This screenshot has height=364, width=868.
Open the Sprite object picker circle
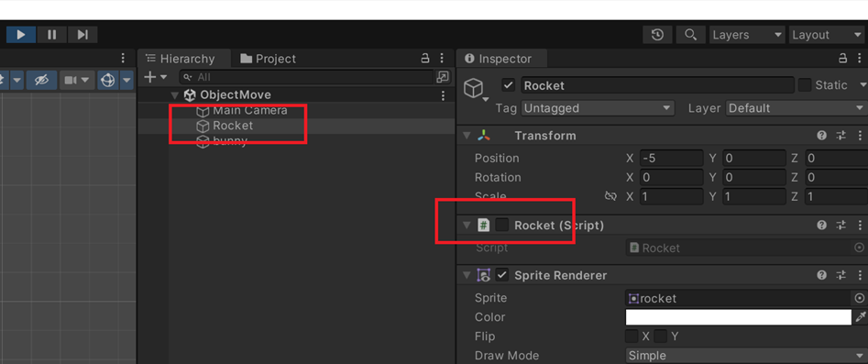coord(859,298)
